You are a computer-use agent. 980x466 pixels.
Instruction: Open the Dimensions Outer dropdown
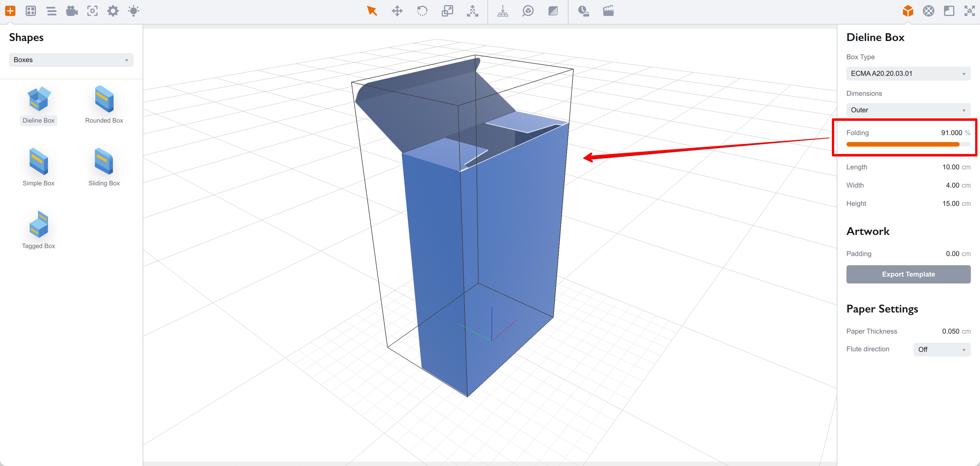pos(908,110)
